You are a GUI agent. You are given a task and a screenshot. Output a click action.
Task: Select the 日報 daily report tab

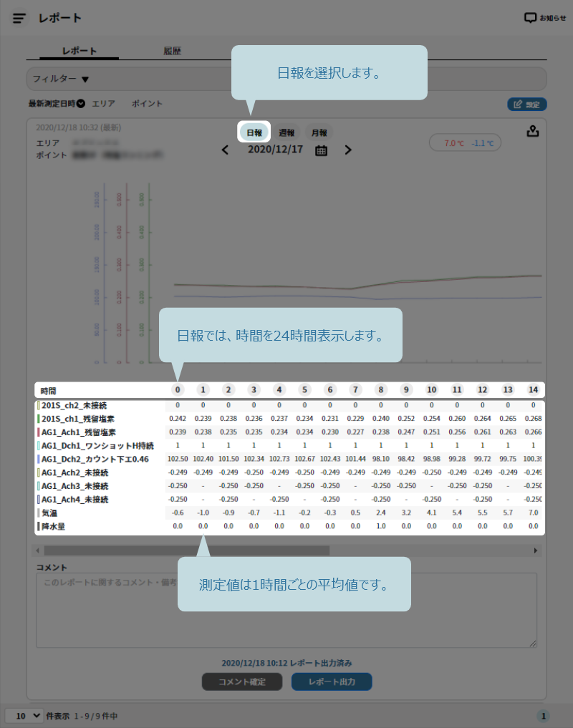click(x=254, y=132)
